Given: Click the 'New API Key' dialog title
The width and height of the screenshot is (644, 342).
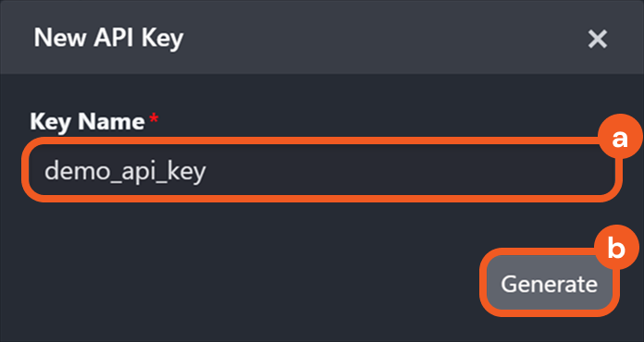Looking at the screenshot, I should coord(108,38).
